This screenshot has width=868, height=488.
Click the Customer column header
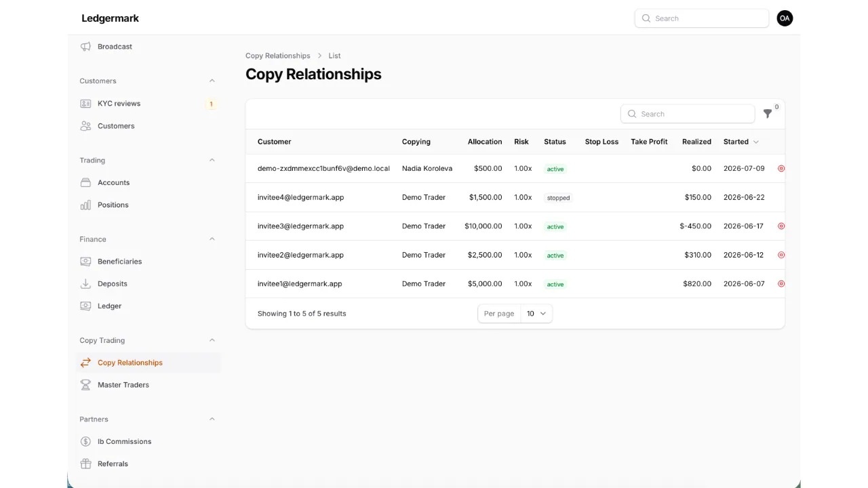tap(274, 142)
